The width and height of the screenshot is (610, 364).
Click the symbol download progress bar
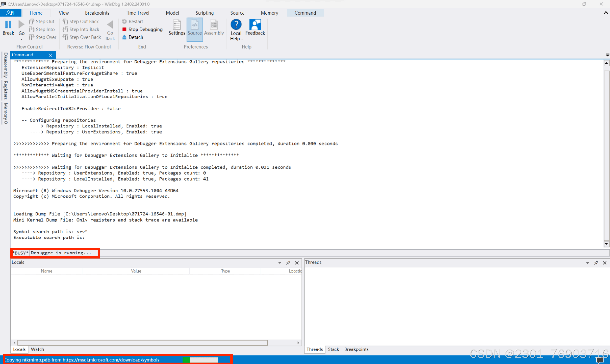click(x=200, y=360)
